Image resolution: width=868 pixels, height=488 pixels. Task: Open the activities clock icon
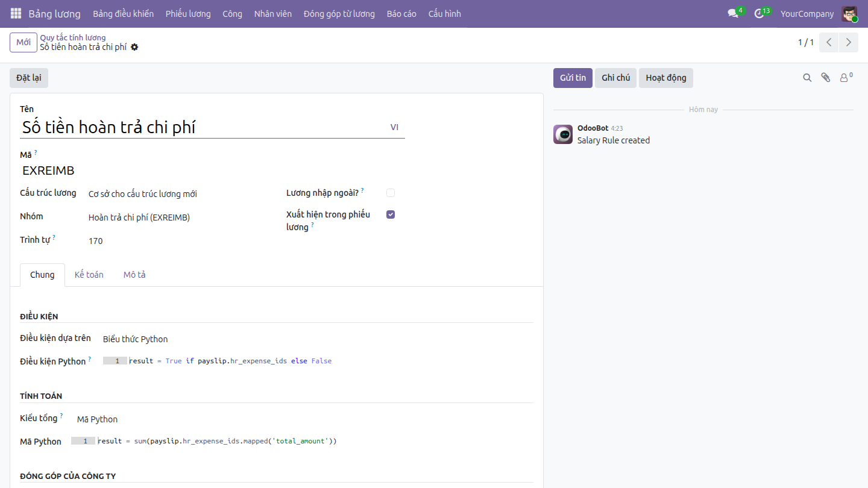click(x=759, y=13)
